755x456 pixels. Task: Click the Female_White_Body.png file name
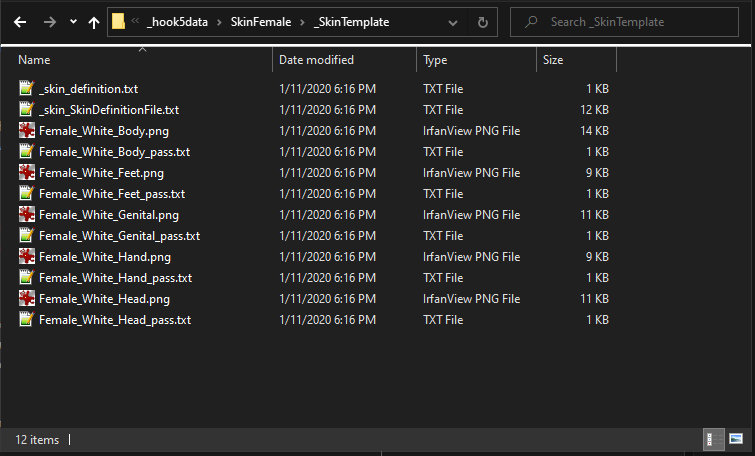(x=104, y=131)
